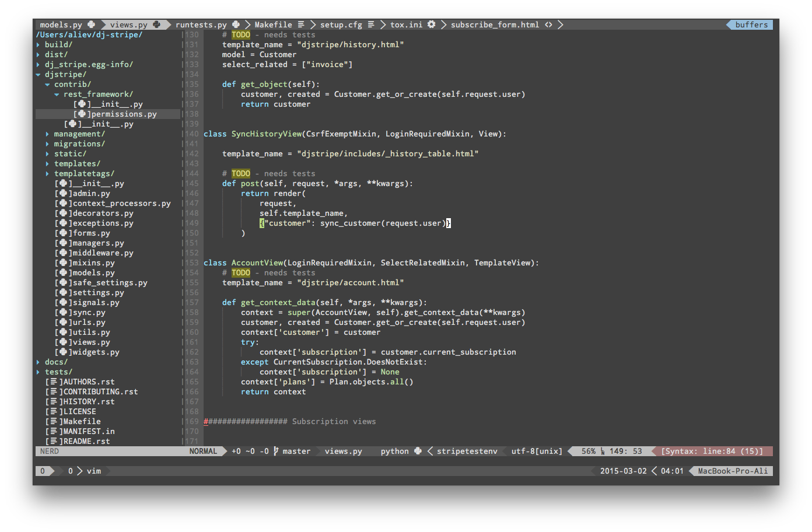Click the Python icon beside models.py tab

click(91, 24)
